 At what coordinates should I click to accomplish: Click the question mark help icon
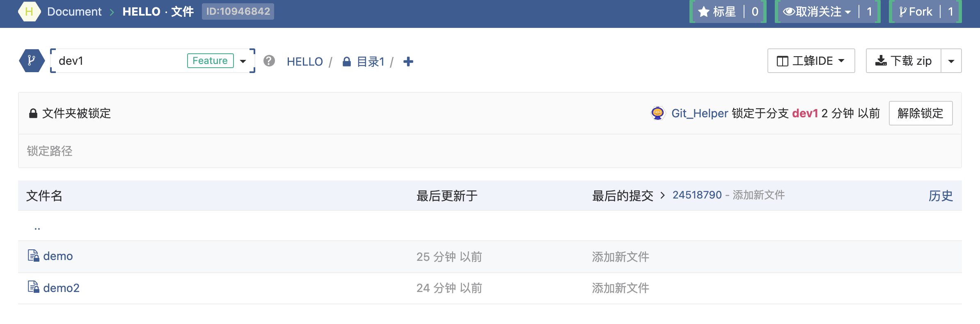(269, 61)
